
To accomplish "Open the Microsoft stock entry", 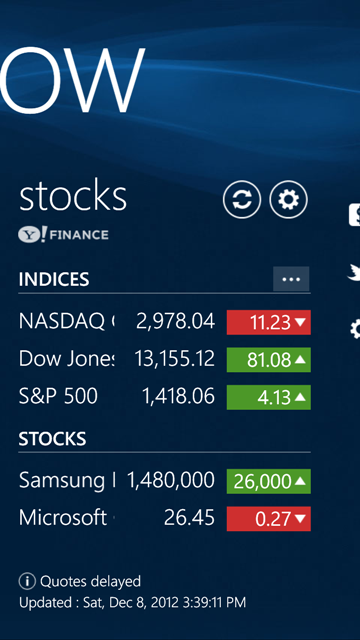I will point(164,519).
